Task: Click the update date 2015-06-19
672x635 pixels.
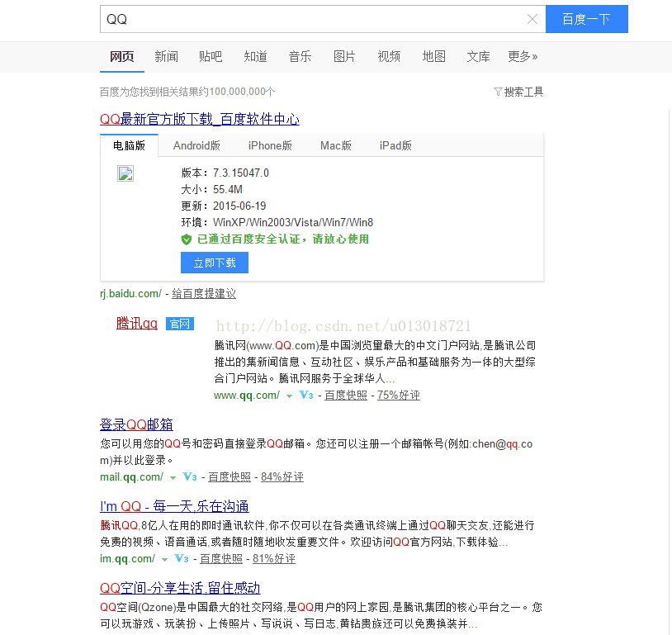Action: tap(239, 206)
